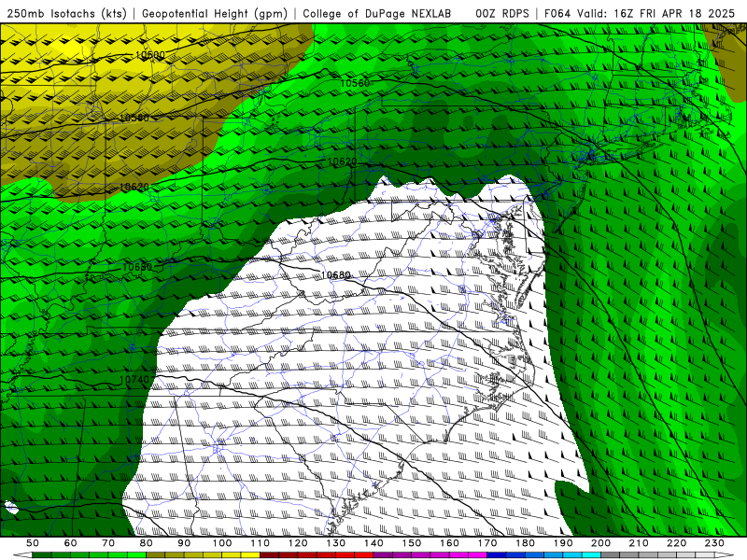Click the 'Geopotential Height (gpm)' header text
The image size is (747, 560).
[215, 13]
